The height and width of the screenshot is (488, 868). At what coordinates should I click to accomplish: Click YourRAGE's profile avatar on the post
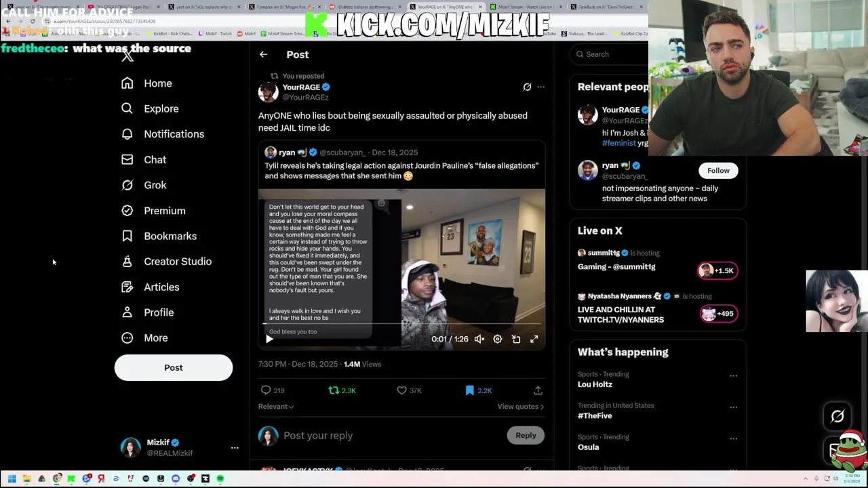268,91
